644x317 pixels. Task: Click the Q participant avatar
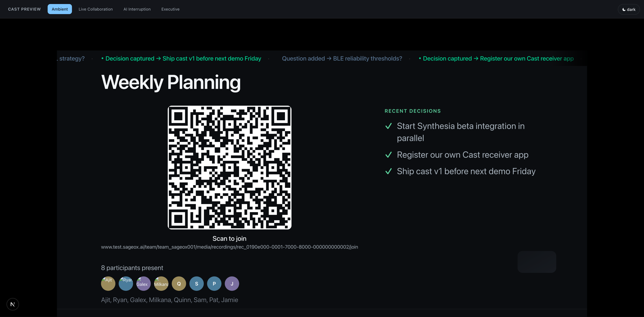[x=179, y=283]
